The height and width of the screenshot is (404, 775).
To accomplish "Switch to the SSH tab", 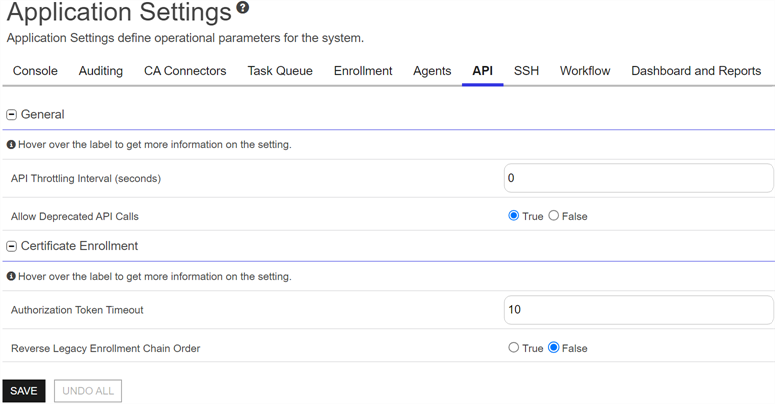I will [526, 71].
